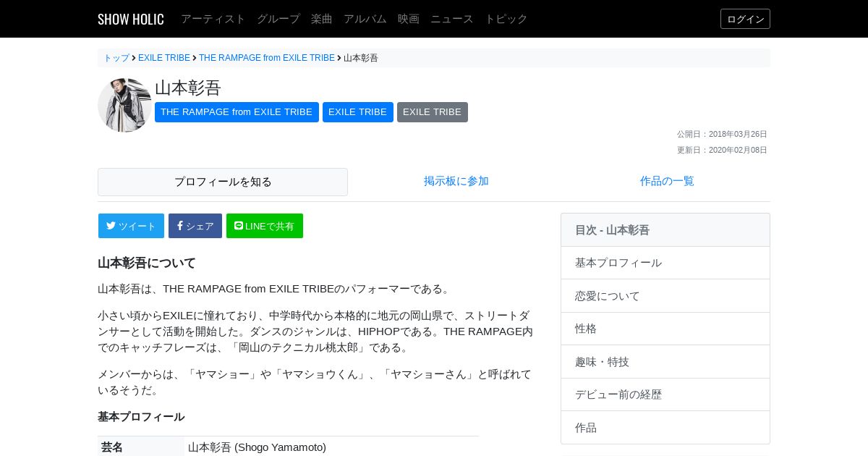Click the 山本彰吾 page title heading
Viewport: 868px width, 456px height.
tap(188, 88)
